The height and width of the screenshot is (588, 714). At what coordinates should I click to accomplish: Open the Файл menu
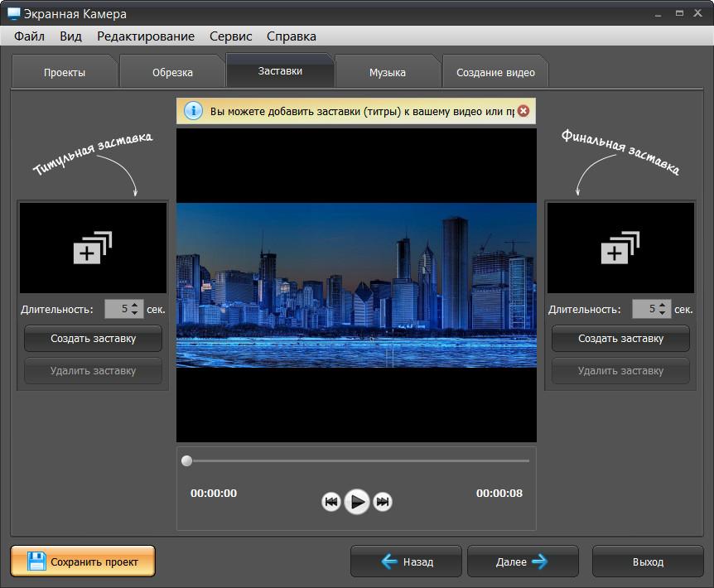[x=29, y=36]
